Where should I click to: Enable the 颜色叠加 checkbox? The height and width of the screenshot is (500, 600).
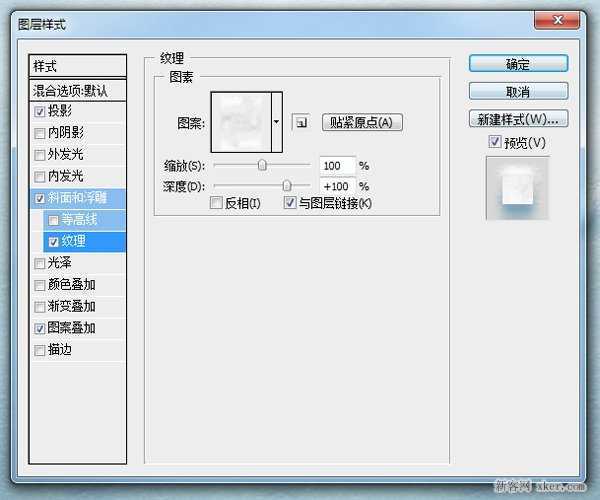tap(39, 285)
